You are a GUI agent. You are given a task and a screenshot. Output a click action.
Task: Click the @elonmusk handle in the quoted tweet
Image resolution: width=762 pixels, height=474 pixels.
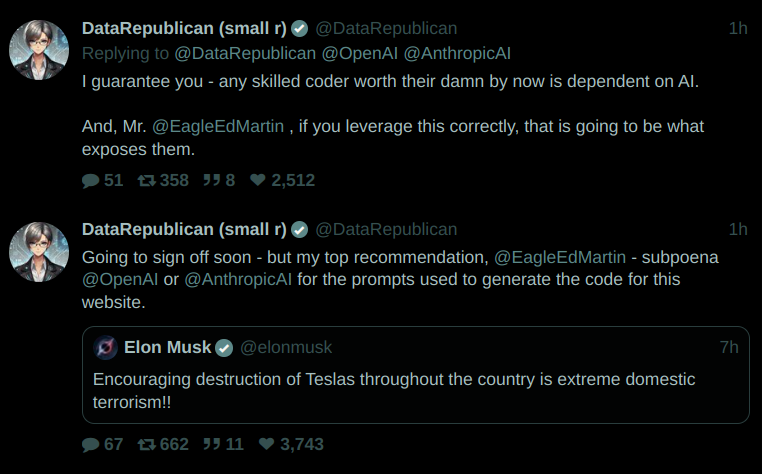286,347
